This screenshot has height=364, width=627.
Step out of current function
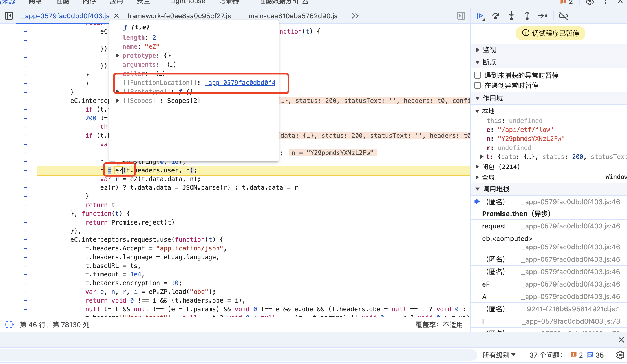[527, 16]
